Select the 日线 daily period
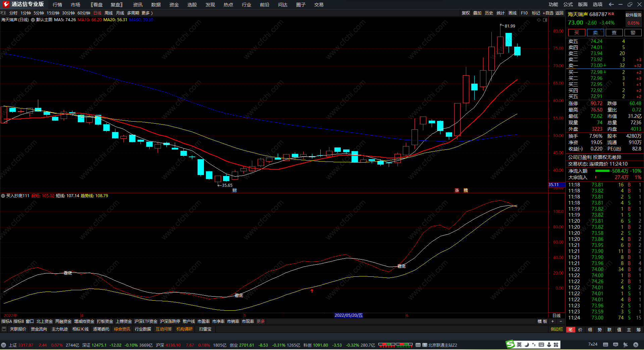This screenshot has width=644, height=350. [97, 13]
